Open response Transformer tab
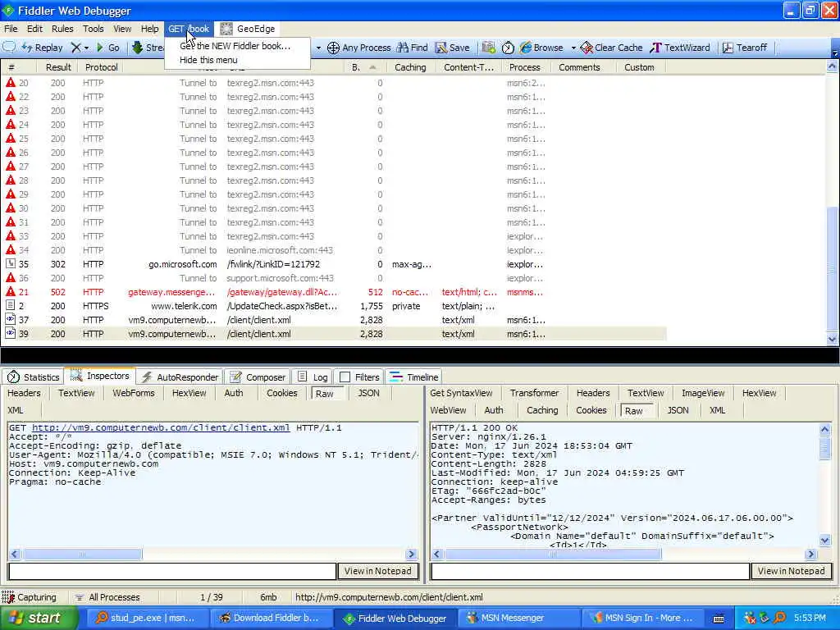The width and height of the screenshot is (840, 630). [534, 393]
